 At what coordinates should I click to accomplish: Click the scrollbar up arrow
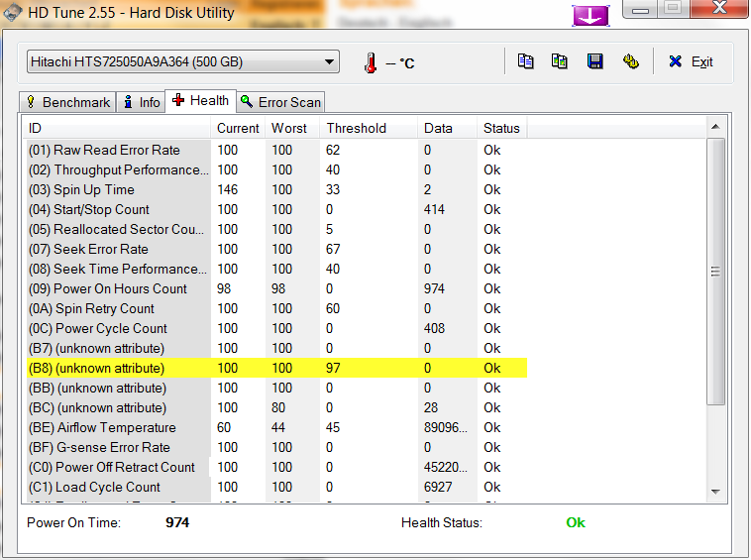pyautogui.click(x=715, y=127)
